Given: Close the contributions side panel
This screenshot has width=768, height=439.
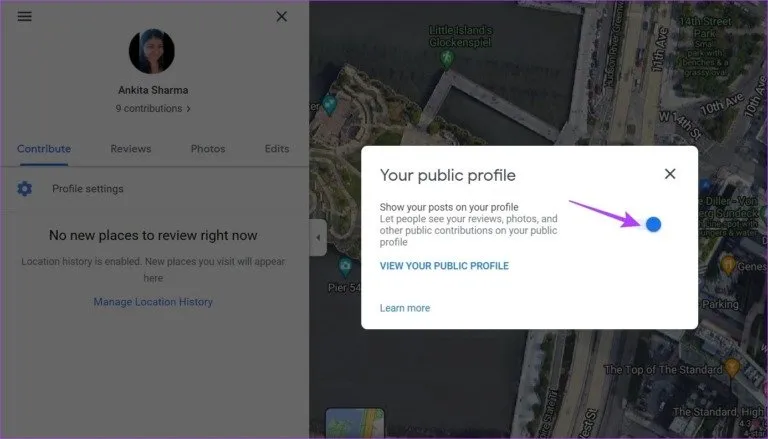Looking at the screenshot, I should tap(282, 17).
